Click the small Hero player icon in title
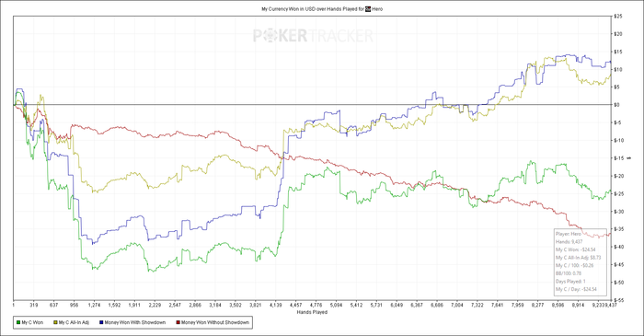Image resolution: width=644 pixels, height=336 pixels. pyautogui.click(x=368, y=8)
